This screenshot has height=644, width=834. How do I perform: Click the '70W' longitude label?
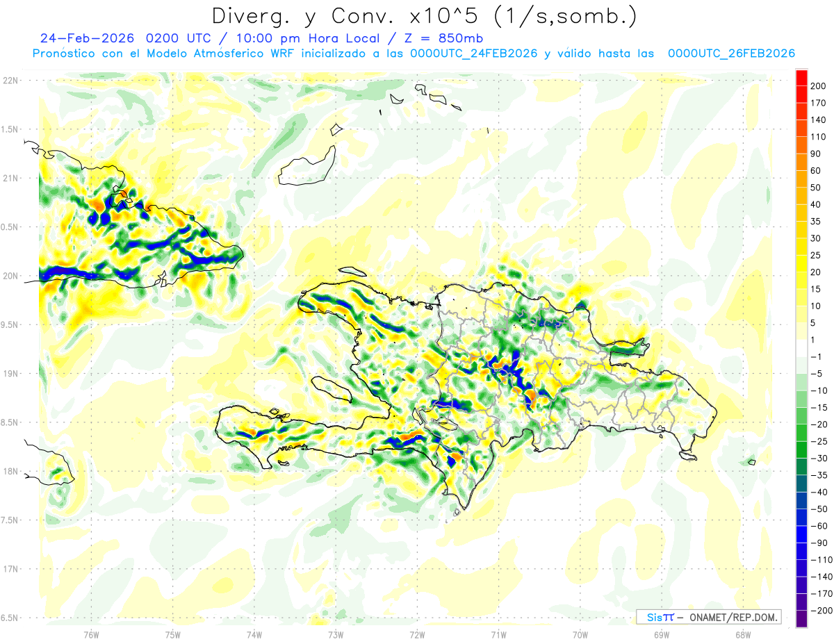(580, 634)
